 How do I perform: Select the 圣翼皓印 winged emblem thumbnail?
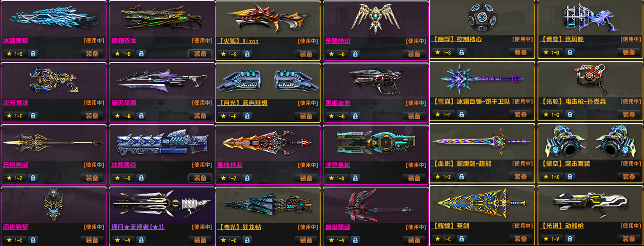pos(375,18)
